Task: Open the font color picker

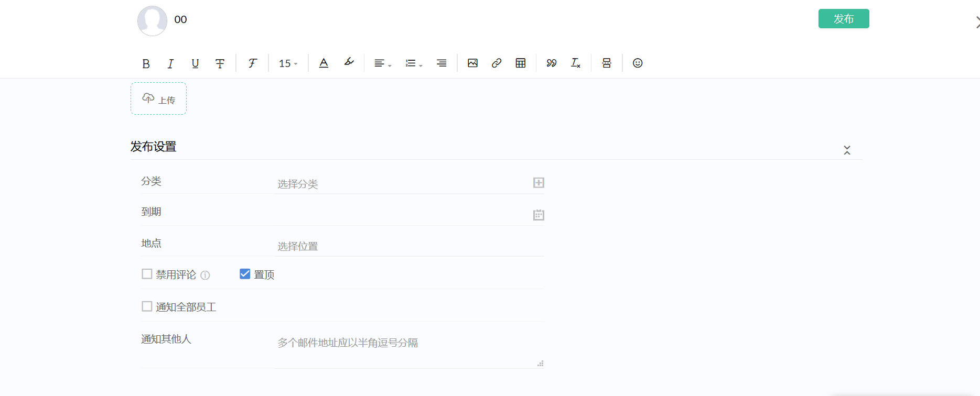Action: 324,63
